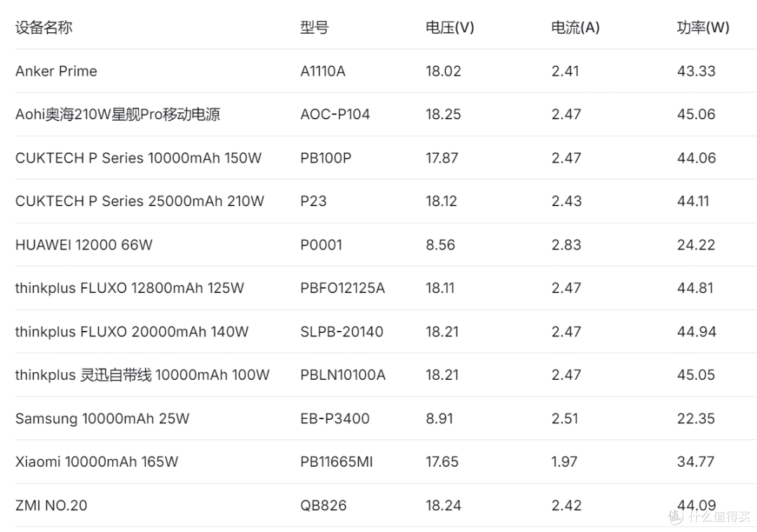Click the 型号 column header
Screen dimensions: 757x532
(x=314, y=27)
